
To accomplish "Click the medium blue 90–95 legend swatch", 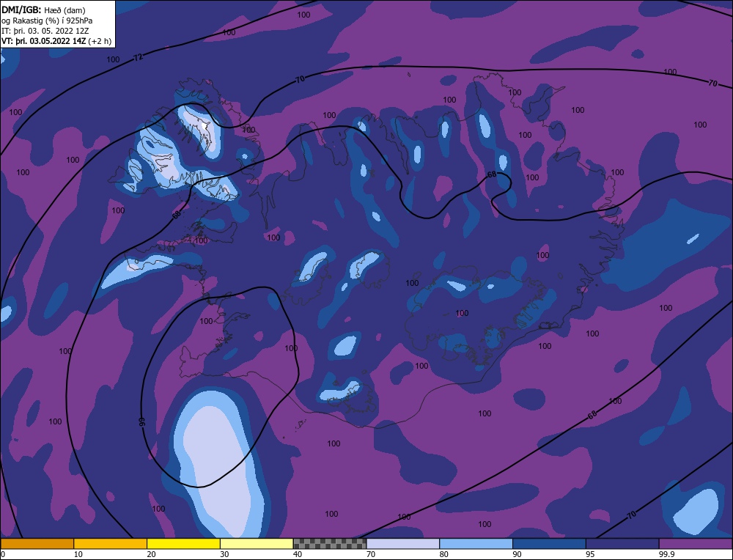I will point(549,544).
